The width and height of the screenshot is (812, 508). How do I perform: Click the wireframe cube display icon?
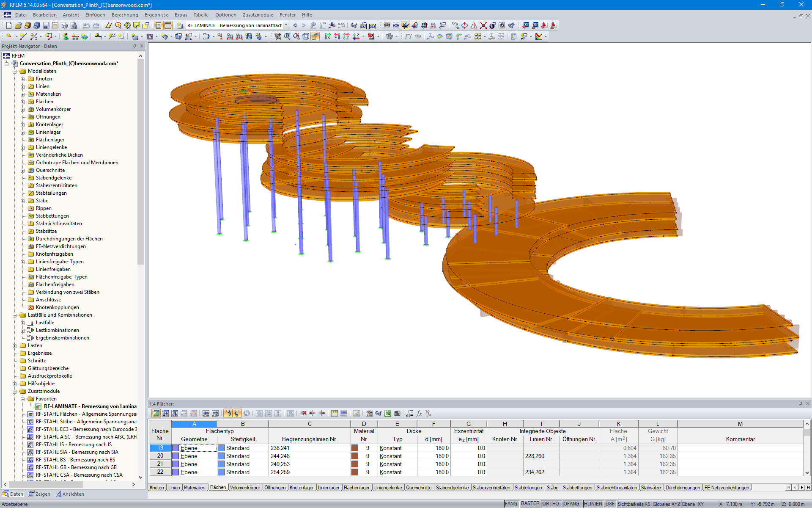pos(306,36)
